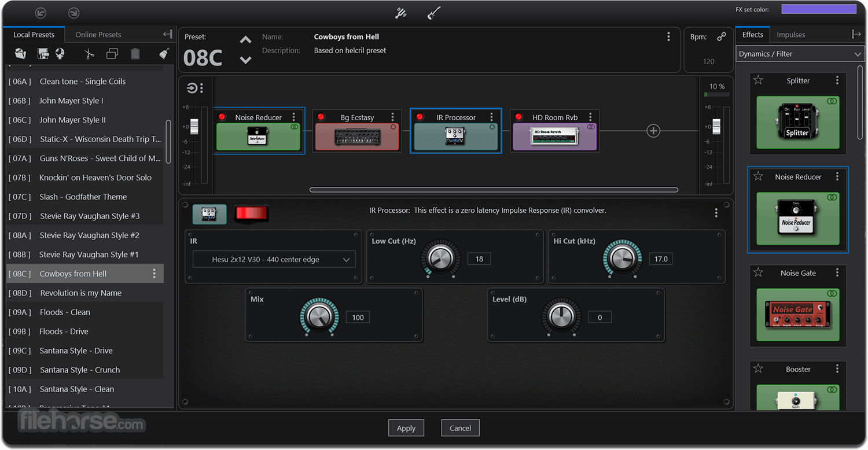Favorite the Splitter effect with its star
Screen dimensions: 868x450
[x=758, y=80]
